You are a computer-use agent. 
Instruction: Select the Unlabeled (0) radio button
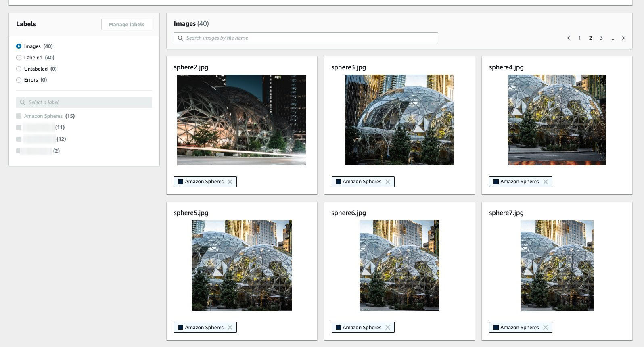pos(19,69)
